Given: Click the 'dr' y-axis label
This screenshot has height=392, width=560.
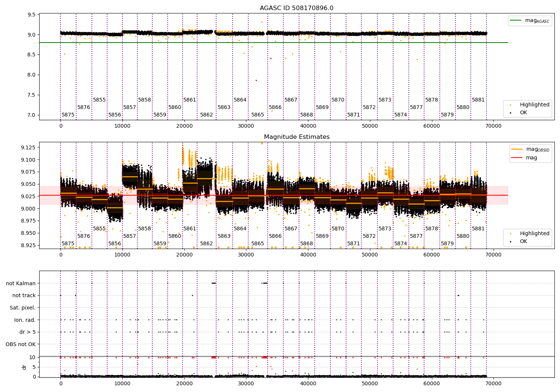Looking at the screenshot, I should point(24,367).
